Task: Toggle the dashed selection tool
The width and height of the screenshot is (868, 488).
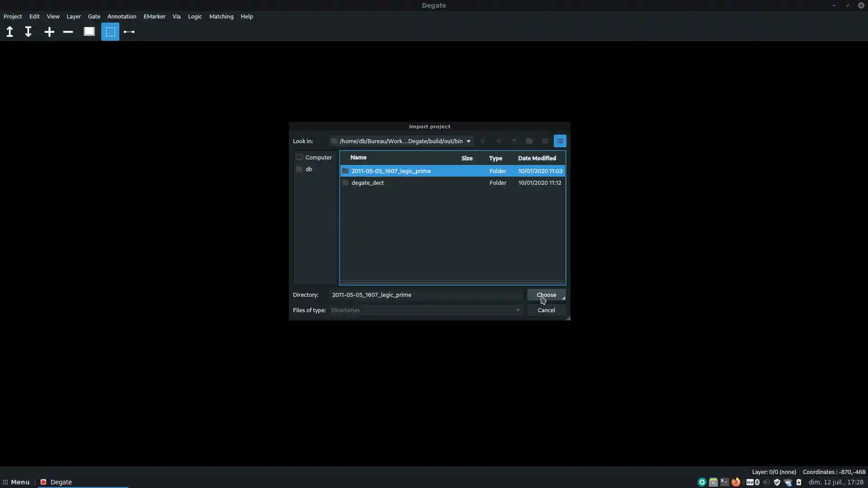Action: 110,32
